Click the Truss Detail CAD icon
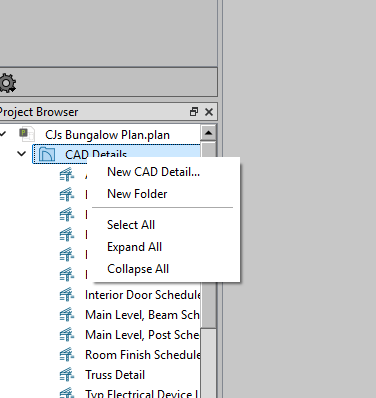This screenshot has height=398, width=376. click(x=67, y=375)
